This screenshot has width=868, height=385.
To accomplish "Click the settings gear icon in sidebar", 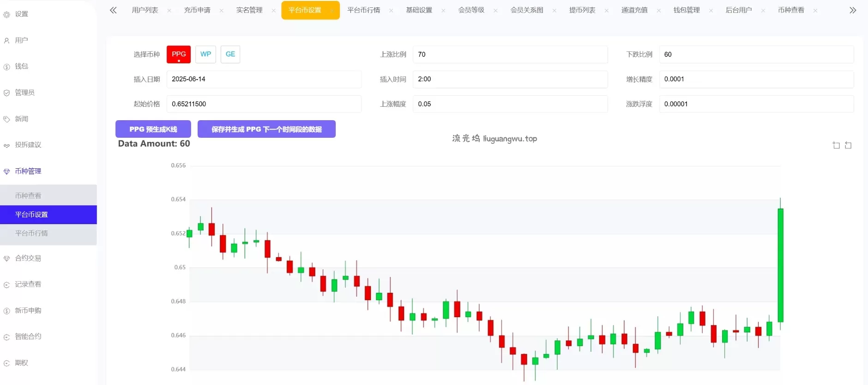I will 6,15.
